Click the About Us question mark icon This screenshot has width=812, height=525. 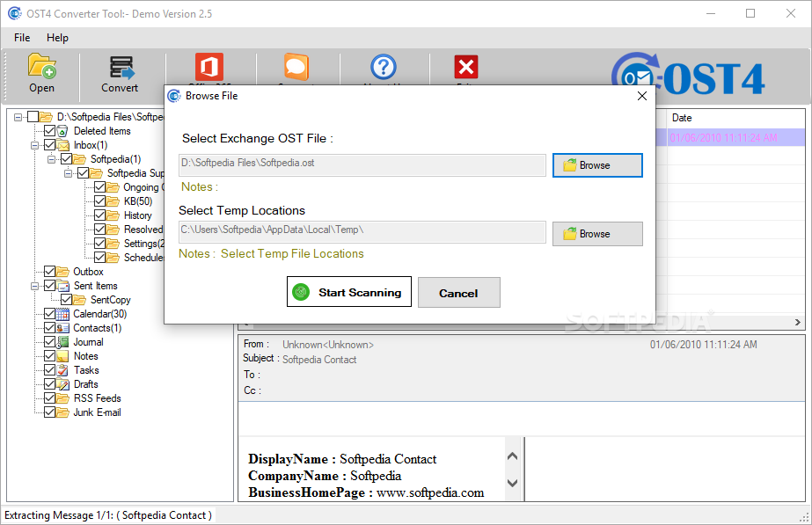point(384,68)
